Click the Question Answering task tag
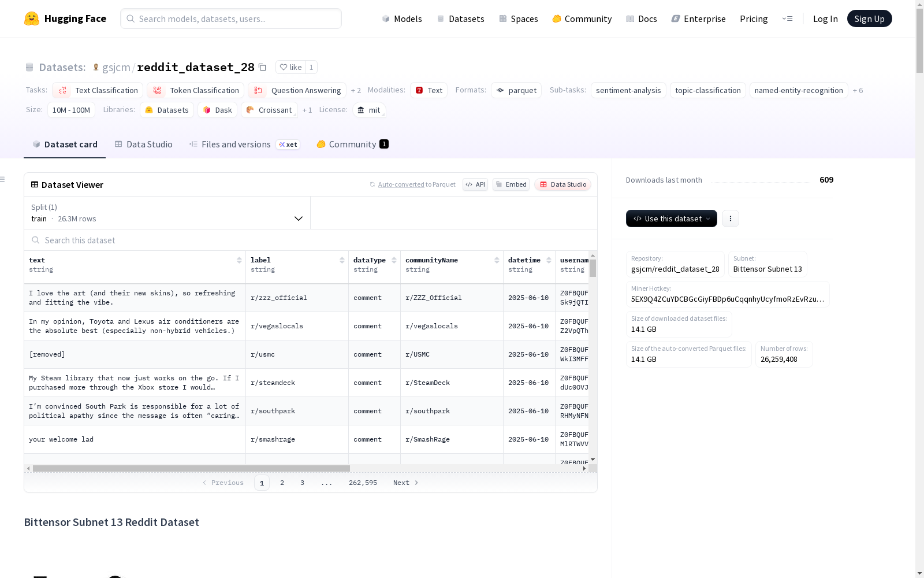Viewport: 924px width, 578px height. [297, 90]
